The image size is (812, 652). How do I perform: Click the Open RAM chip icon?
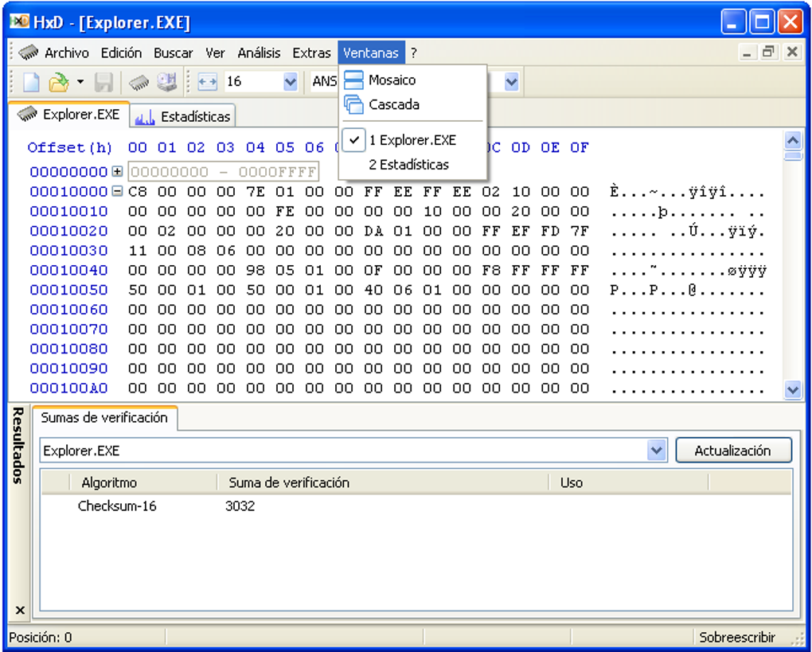[x=139, y=81]
